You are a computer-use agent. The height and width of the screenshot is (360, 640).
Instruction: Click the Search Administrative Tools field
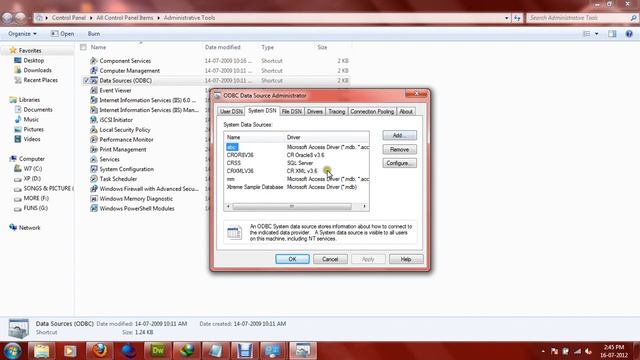tap(582, 18)
